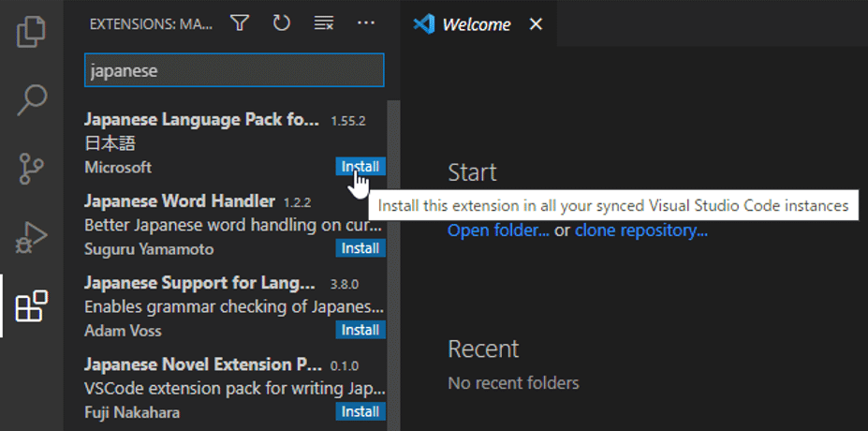Click the Fuji Nakahara publisher name
The height and width of the screenshot is (431, 868).
132,412
